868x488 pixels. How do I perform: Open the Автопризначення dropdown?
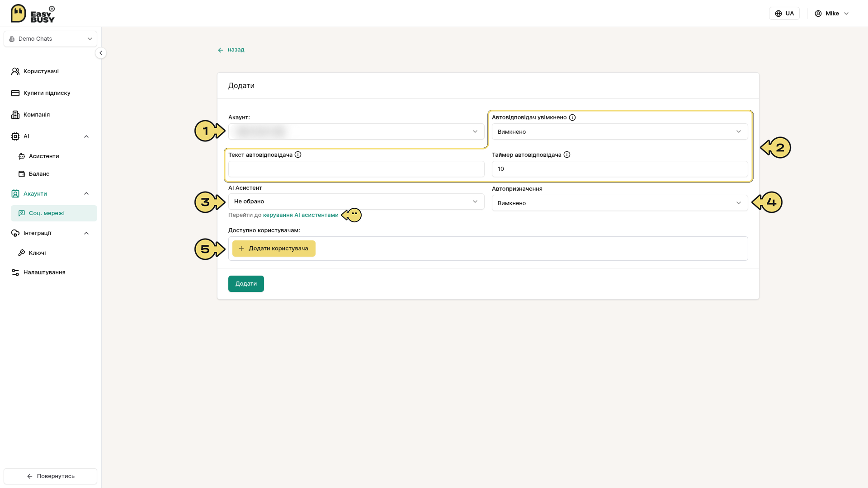point(620,203)
